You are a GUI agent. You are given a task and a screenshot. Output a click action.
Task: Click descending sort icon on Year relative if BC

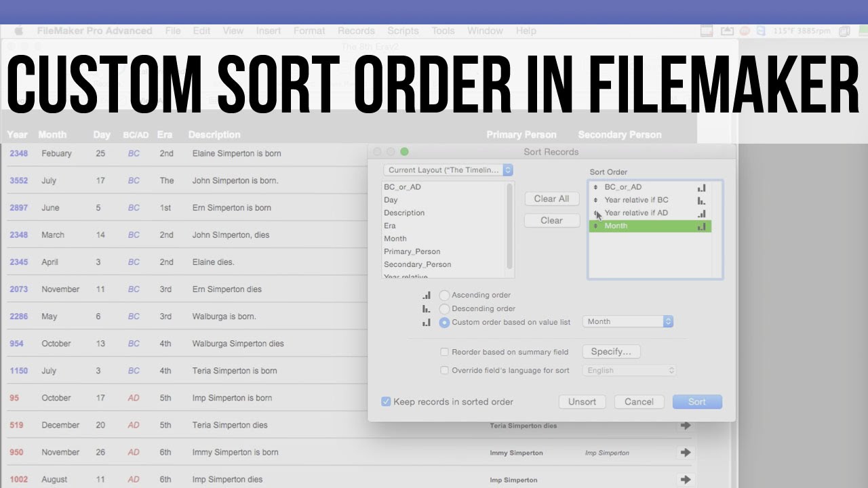[x=701, y=201]
